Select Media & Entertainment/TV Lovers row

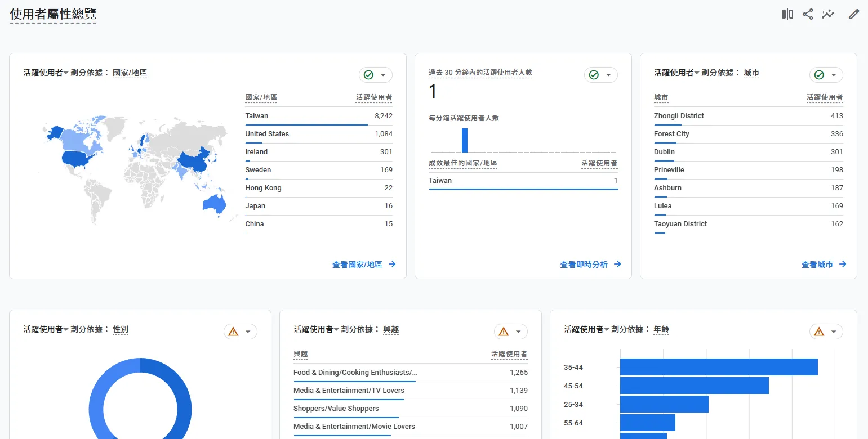tap(411, 391)
